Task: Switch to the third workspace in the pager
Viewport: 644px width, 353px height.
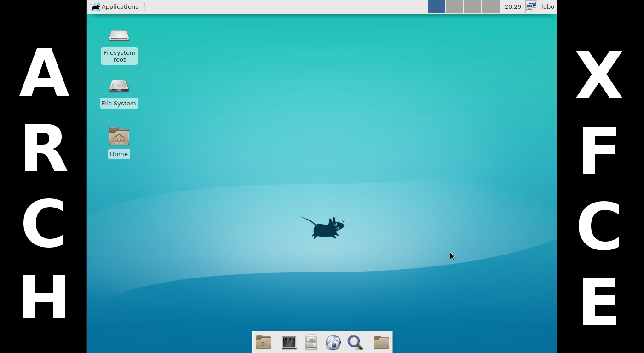Action: point(473,7)
